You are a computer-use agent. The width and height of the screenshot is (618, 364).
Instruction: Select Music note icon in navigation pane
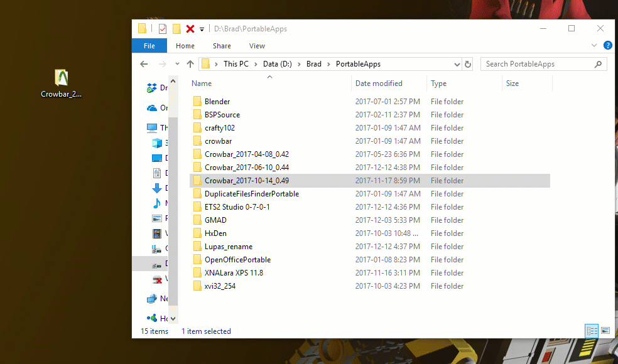(x=157, y=203)
